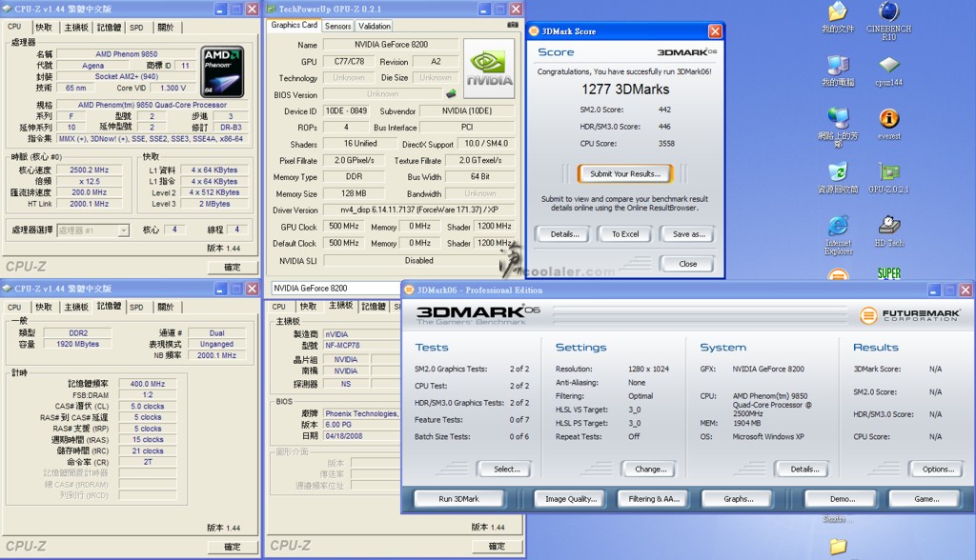
Task: Open the cpuz144 desktop shortcut
Action: [x=889, y=70]
